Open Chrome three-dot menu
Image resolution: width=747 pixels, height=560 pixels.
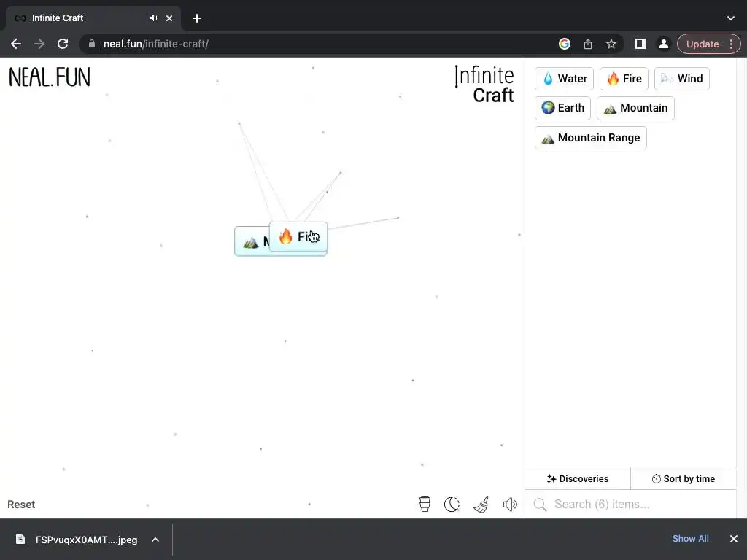731,44
